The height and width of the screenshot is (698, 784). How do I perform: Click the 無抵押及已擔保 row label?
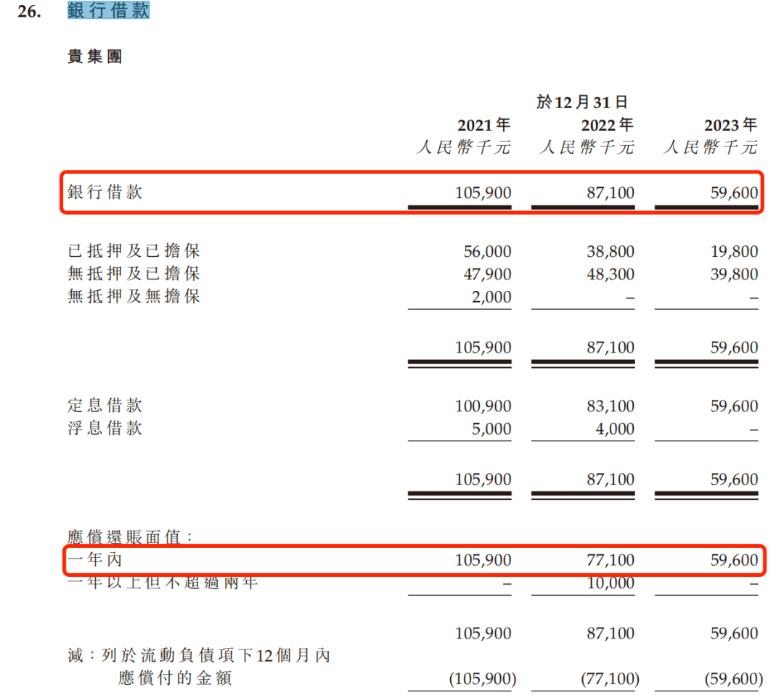(134, 274)
